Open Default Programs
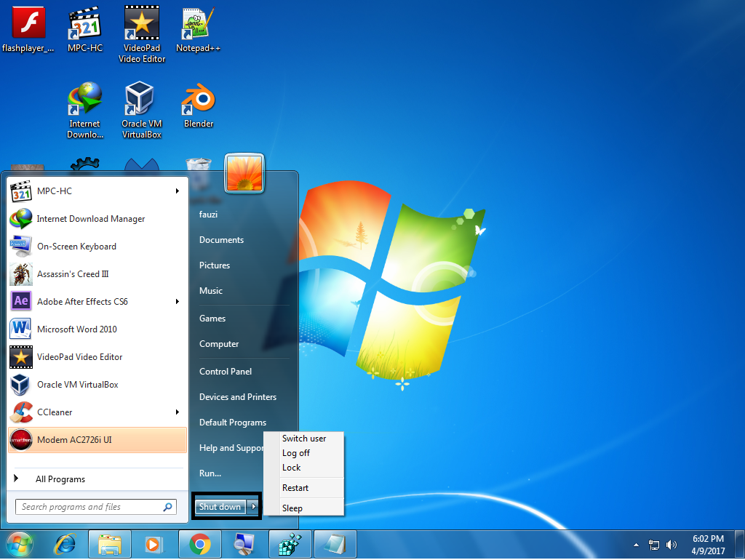This screenshot has width=745, height=560. pos(233,423)
